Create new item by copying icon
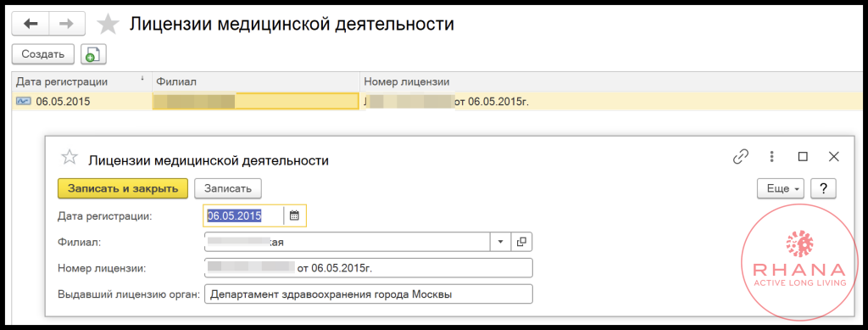 click(93, 54)
